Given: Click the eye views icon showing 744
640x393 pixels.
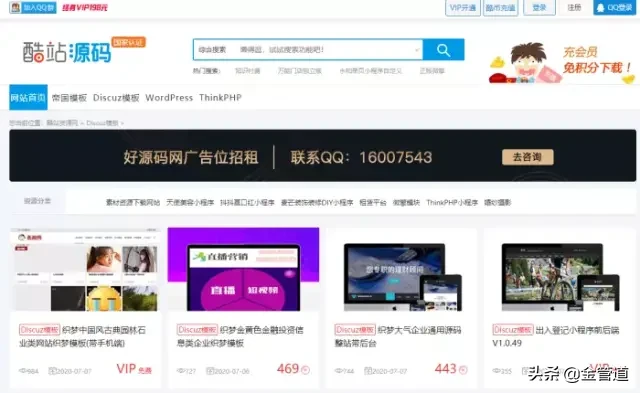Looking at the screenshot, I should 338,371.
